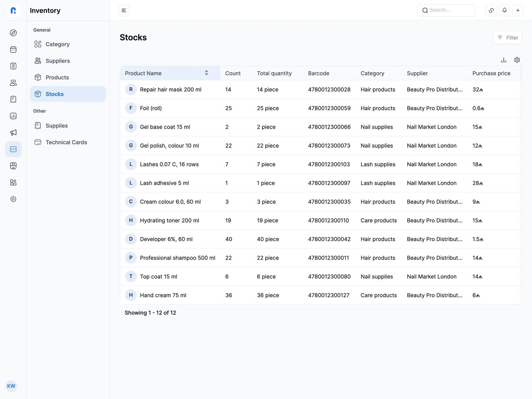Click Lashes 0.07 C, 16 rows
Image resolution: width=532 pixels, height=399 pixels.
tap(169, 164)
